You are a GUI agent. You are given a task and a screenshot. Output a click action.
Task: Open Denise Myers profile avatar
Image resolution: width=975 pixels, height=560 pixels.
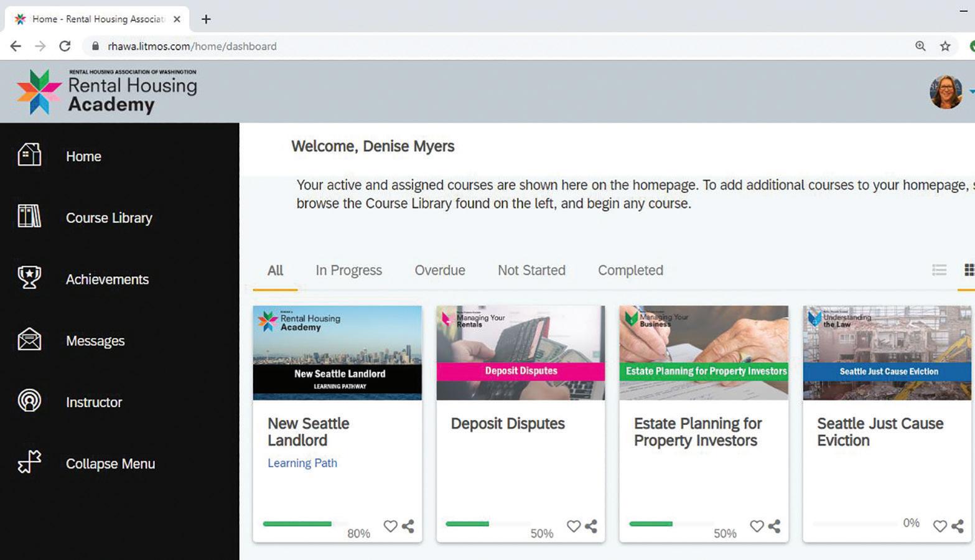click(946, 92)
